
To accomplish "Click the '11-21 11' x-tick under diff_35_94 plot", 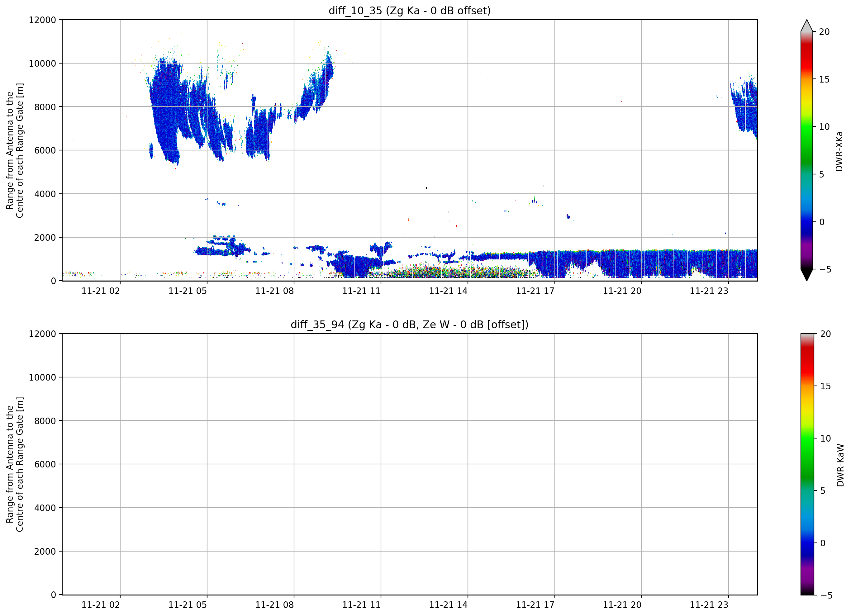I will (361, 605).
